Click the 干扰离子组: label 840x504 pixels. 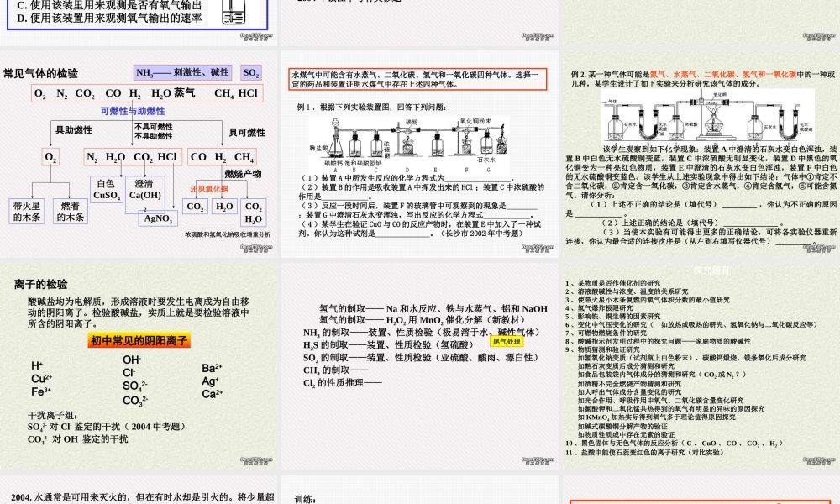(53, 415)
